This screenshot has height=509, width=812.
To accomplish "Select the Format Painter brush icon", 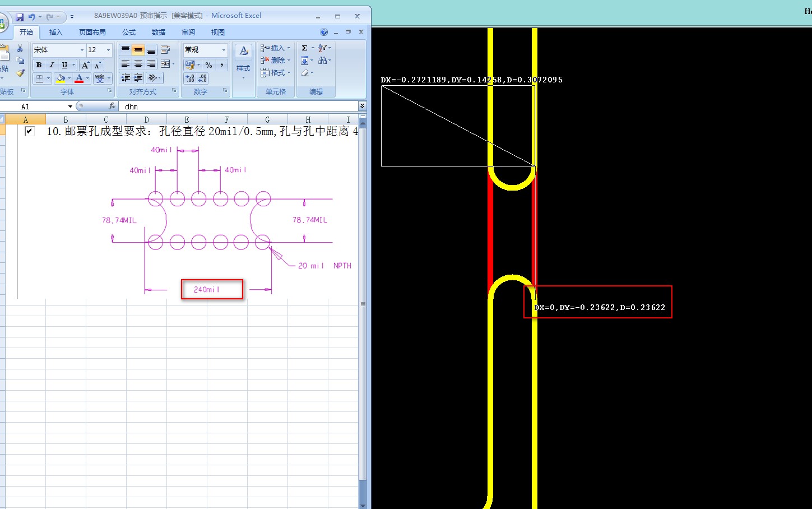I will click(20, 73).
